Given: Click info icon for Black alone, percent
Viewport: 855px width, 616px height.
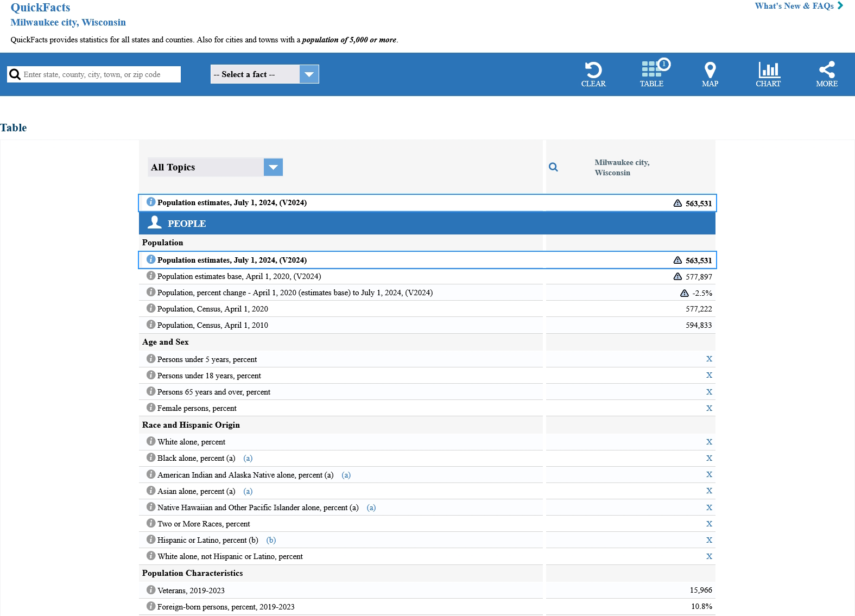Looking at the screenshot, I should [151, 458].
